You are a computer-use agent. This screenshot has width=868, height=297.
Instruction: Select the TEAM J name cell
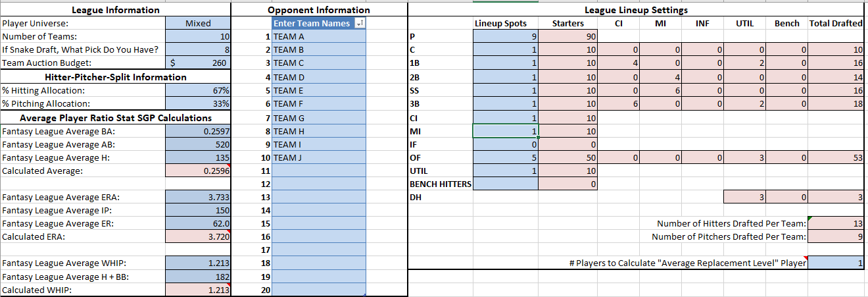tap(318, 157)
